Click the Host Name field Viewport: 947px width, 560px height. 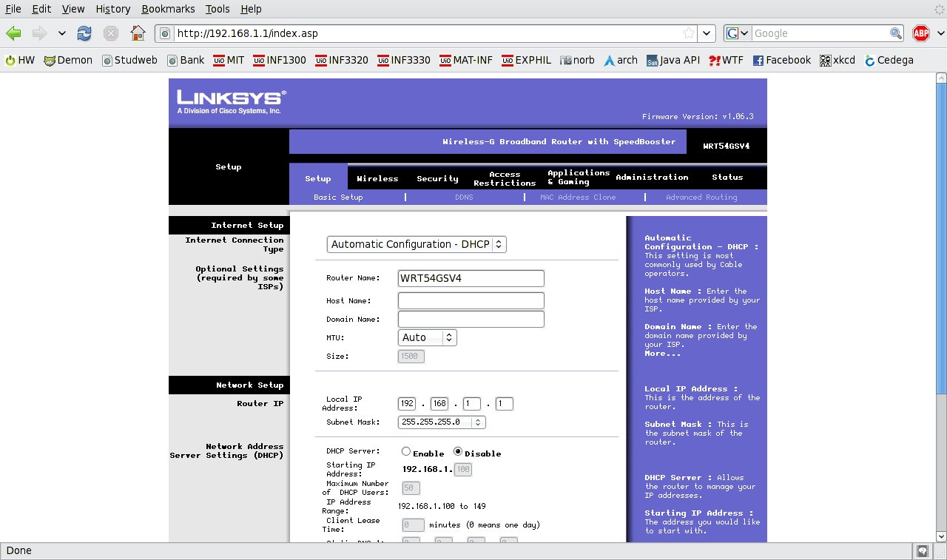tap(471, 300)
